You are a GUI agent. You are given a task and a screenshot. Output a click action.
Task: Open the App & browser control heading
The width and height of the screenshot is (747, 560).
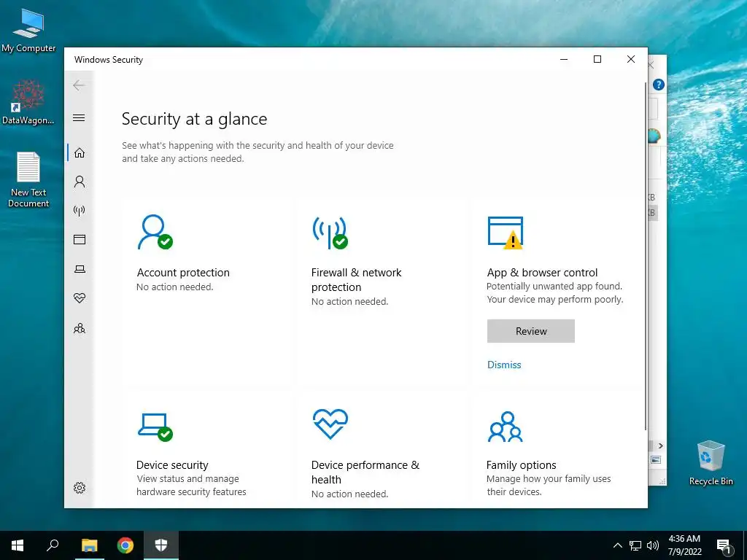(542, 273)
